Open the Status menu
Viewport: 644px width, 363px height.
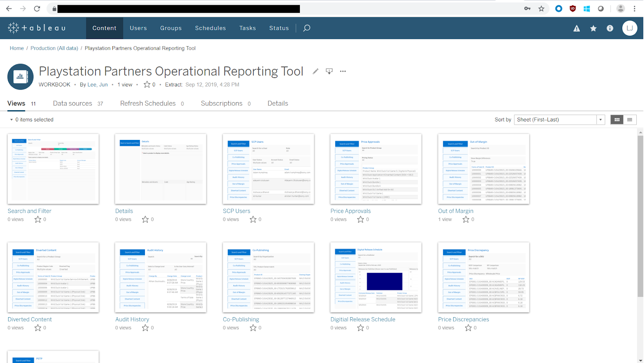[279, 28]
